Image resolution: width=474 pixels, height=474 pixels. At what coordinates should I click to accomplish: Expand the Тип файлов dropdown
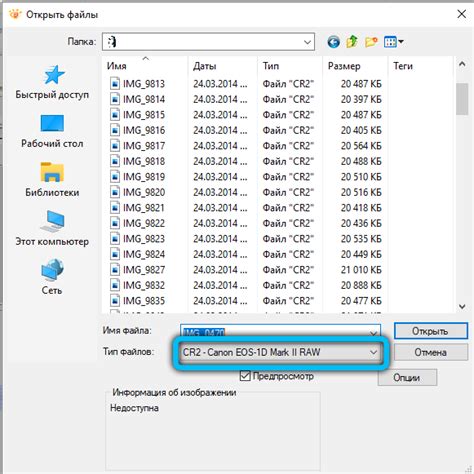point(280,352)
